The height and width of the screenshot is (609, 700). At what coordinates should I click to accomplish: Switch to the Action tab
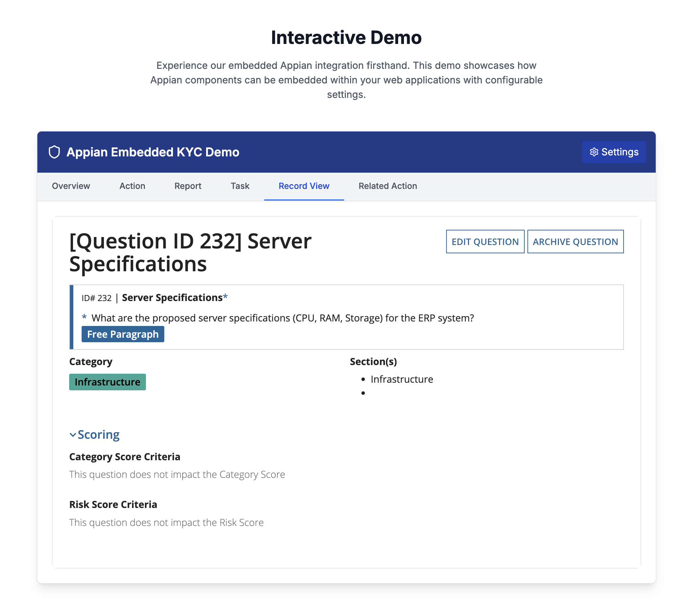tap(132, 186)
